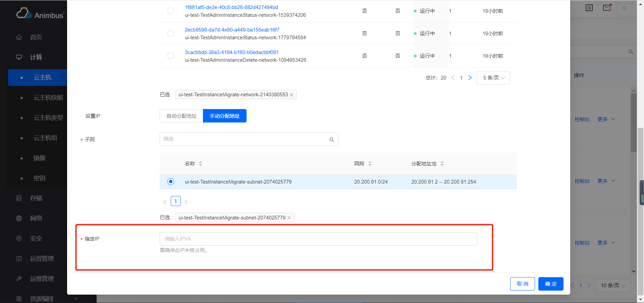The width and height of the screenshot is (644, 303).
Task: Click the document list icon in header
Action: pyautogui.click(x=589, y=8)
